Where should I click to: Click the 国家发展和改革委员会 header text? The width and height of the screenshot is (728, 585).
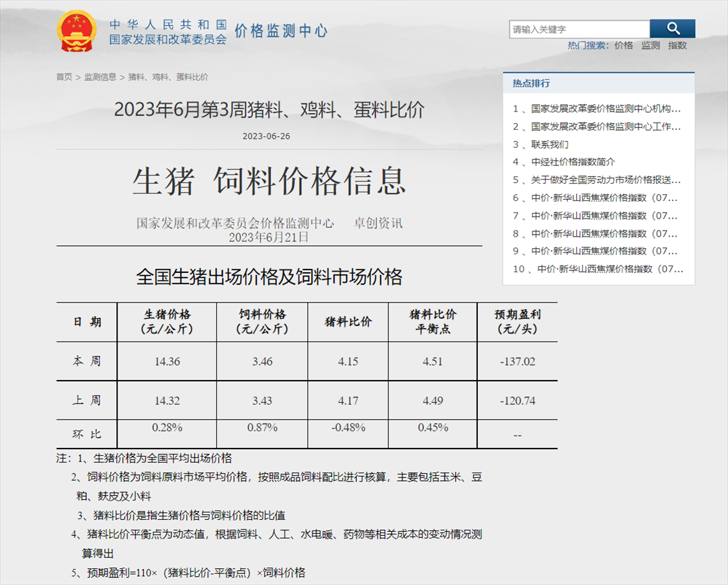[x=168, y=40]
